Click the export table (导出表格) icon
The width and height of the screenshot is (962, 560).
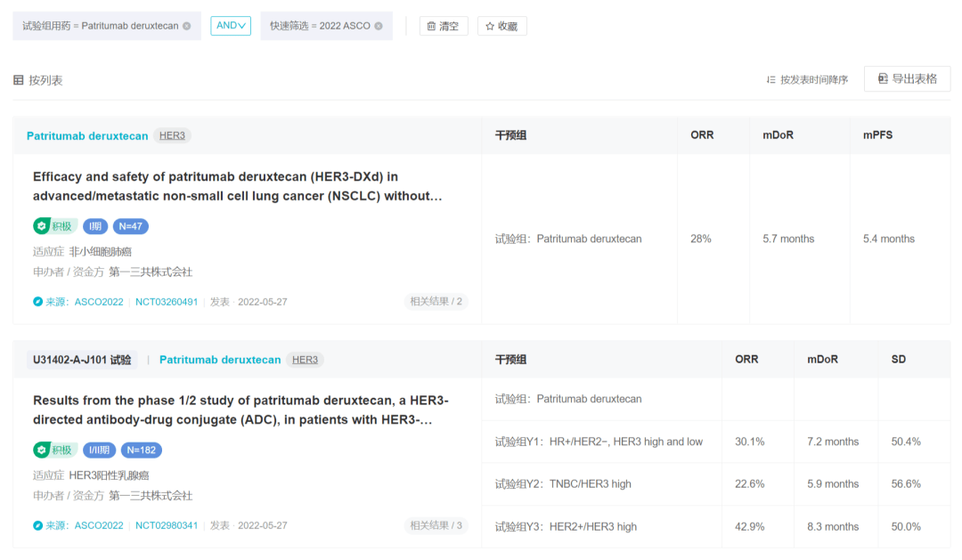click(x=882, y=78)
